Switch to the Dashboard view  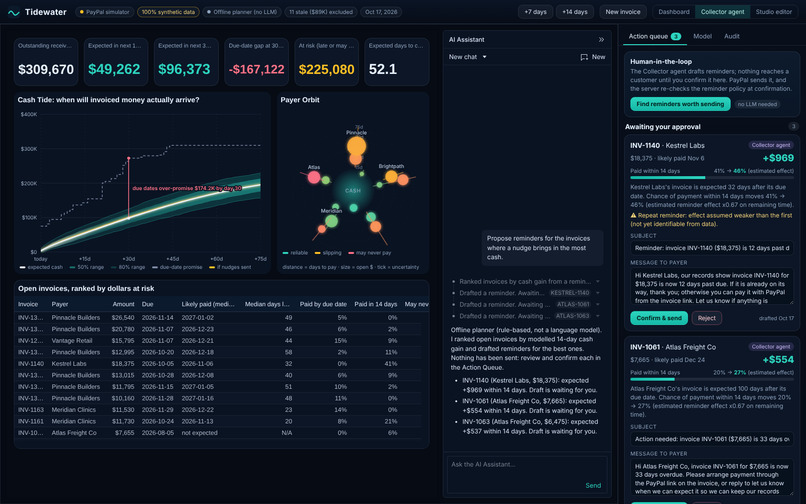(674, 12)
